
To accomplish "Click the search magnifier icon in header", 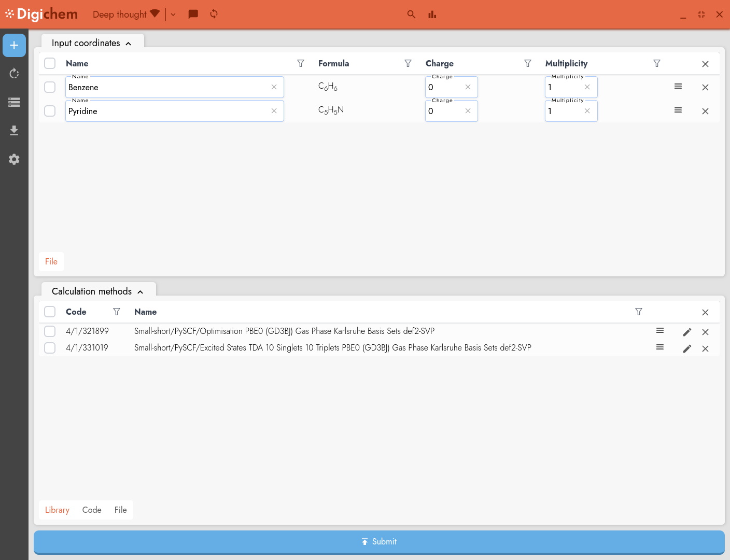I will (x=411, y=15).
